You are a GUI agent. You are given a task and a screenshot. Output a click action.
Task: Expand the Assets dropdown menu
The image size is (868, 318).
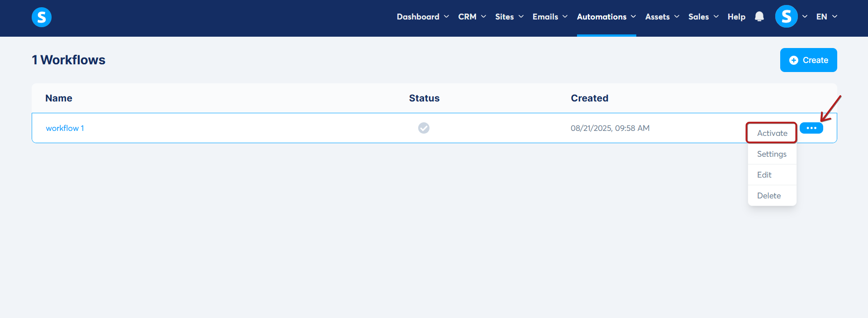click(x=662, y=17)
